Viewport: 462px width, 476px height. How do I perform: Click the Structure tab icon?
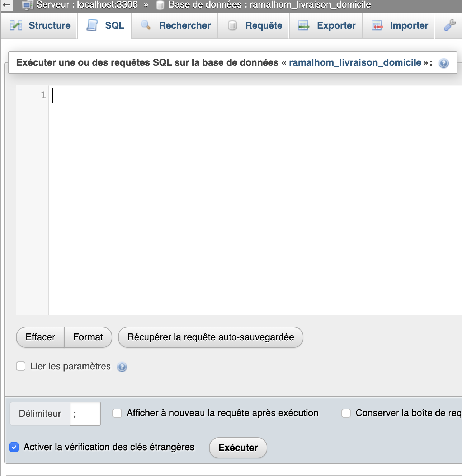click(x=16, y=25)
